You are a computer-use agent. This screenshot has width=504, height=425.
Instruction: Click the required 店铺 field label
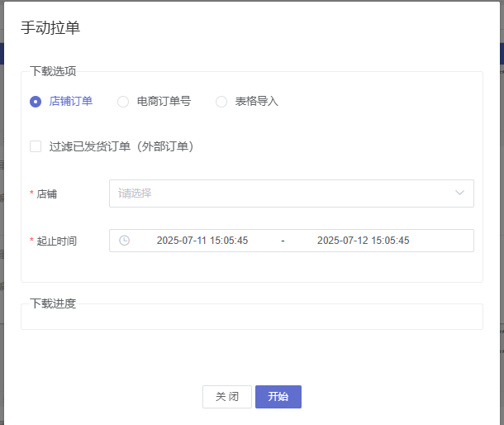tap(46, 193)
